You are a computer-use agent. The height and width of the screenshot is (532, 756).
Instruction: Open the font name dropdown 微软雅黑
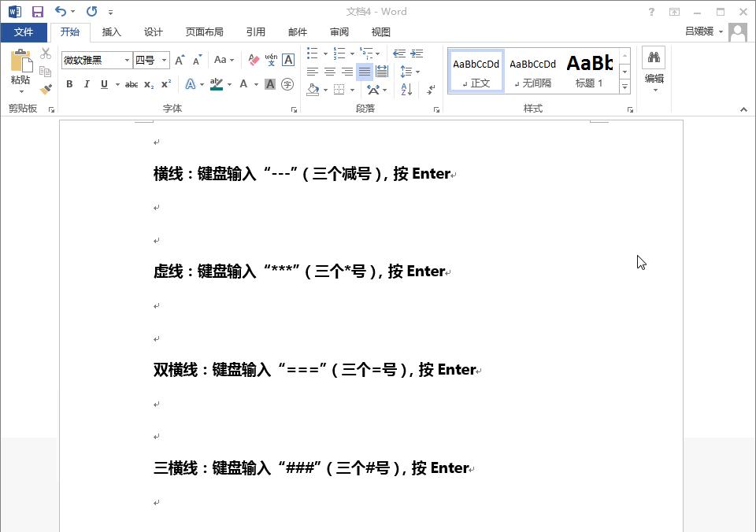[127, 60]
